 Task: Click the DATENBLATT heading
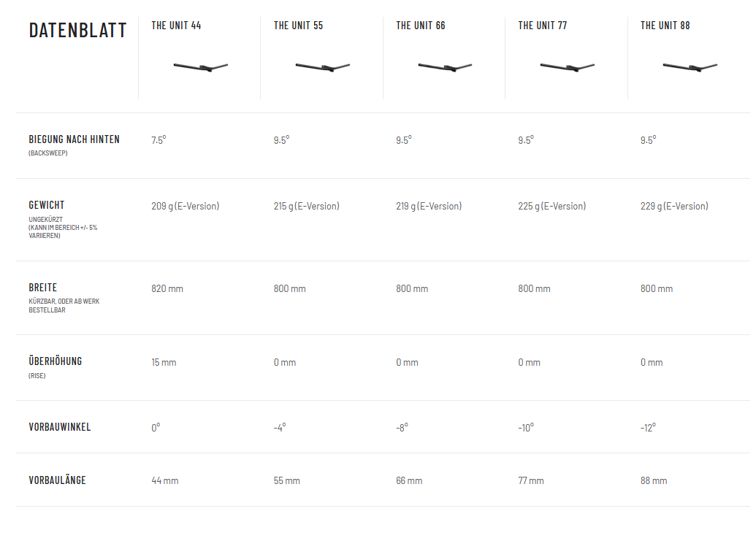77,31
